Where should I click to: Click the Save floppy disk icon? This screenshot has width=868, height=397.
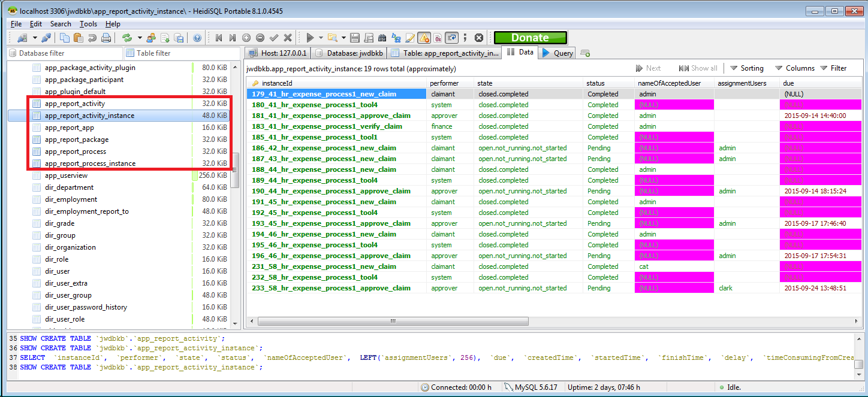tap(355, 38)
